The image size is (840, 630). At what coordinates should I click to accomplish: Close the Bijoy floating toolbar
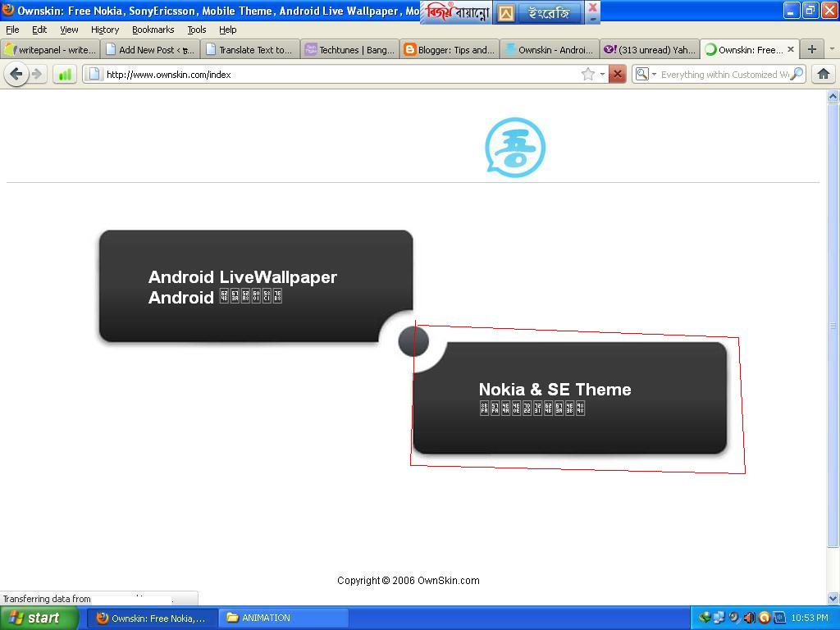point(592,7)
